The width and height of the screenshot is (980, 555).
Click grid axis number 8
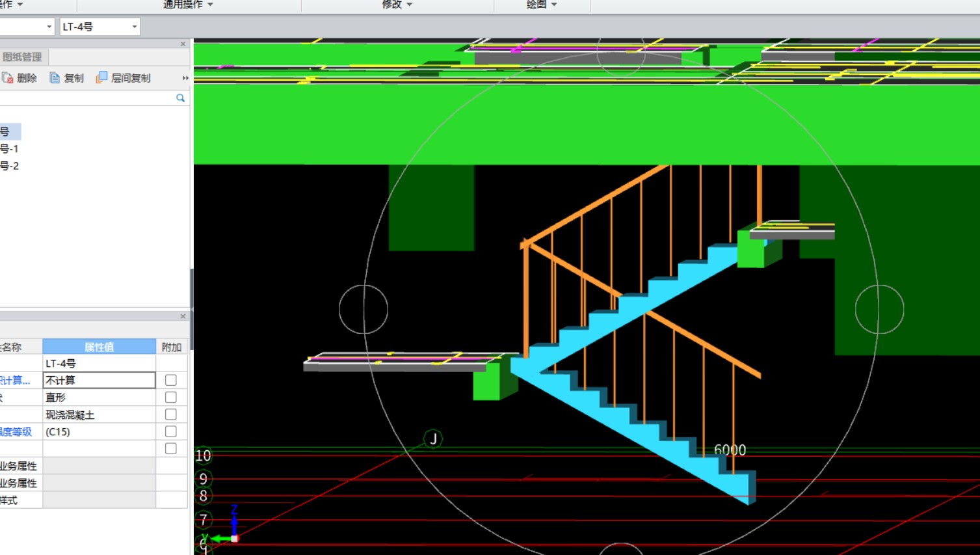pos(204,496)
